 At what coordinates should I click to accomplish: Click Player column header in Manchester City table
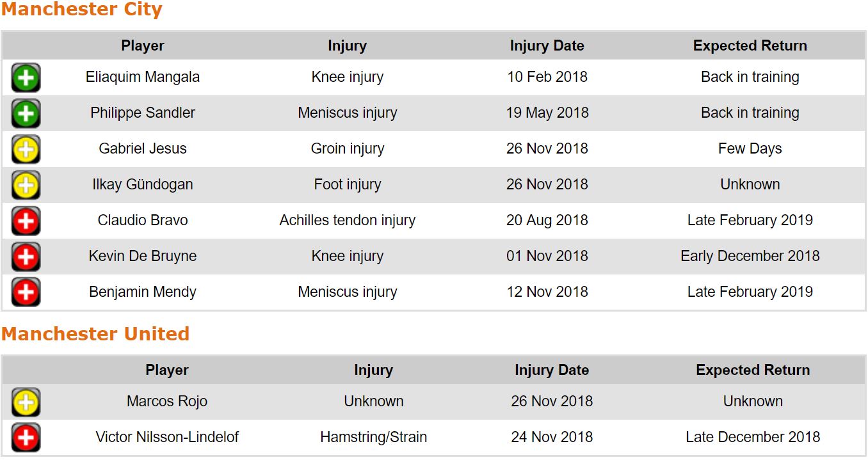pos(143,46)
